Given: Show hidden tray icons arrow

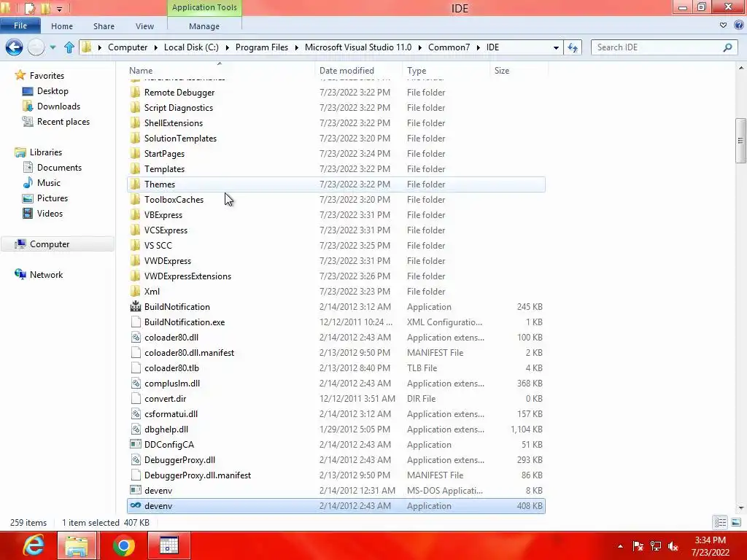Looking at the screenshot, I should [x=620, y=546].
